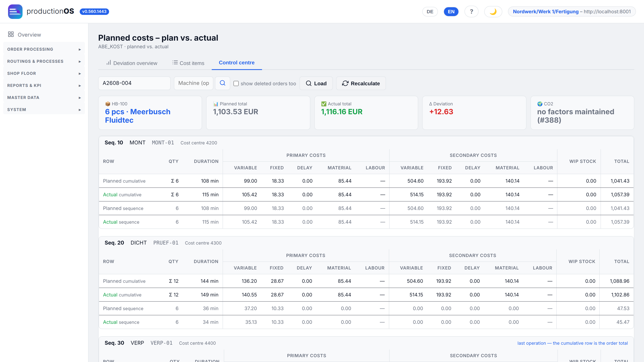Expand the Master Data section
Viewport: 644px width, 362px height.
pos(44,97)
